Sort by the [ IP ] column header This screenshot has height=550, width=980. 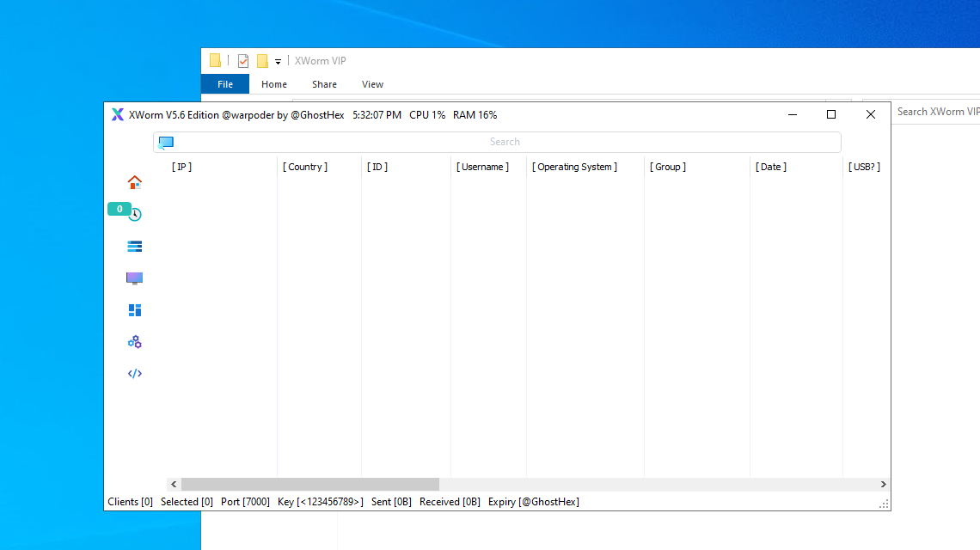pos(182,167)
